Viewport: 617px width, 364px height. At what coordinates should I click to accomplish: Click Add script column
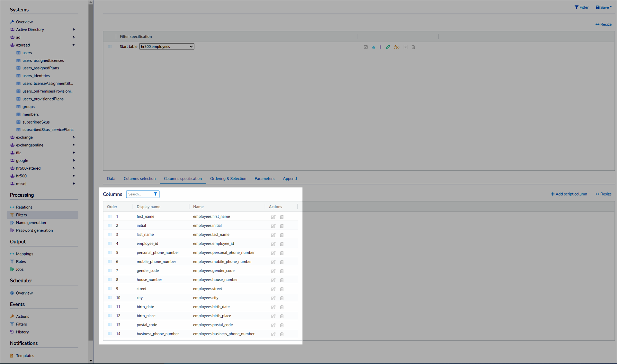pyautogui.click(x=569, y=194)
